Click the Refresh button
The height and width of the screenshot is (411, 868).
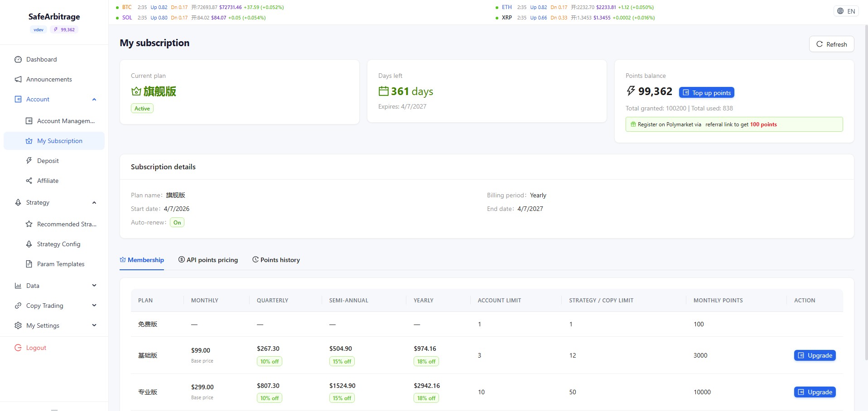click(x=831, y=44)
